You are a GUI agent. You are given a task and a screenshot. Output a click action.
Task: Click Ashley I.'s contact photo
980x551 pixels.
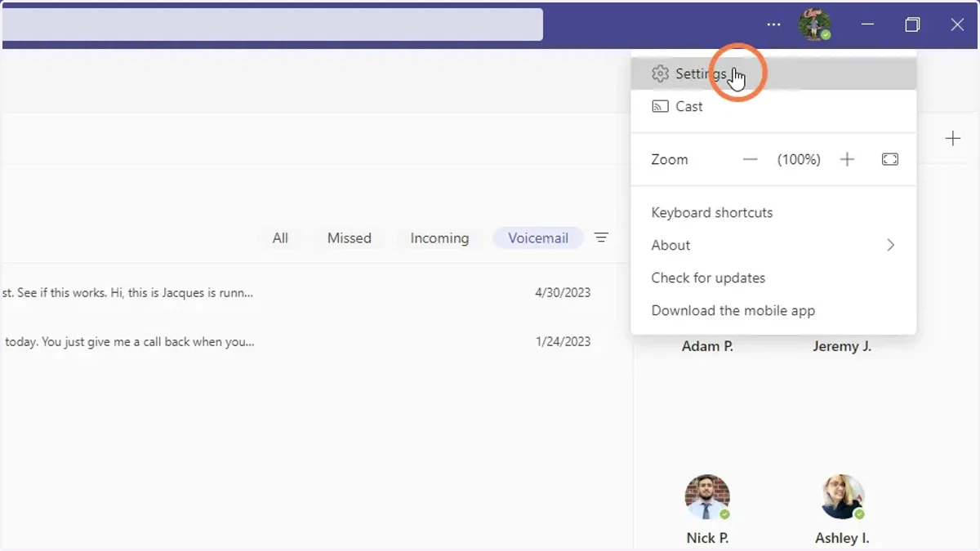tap(842, 497)
